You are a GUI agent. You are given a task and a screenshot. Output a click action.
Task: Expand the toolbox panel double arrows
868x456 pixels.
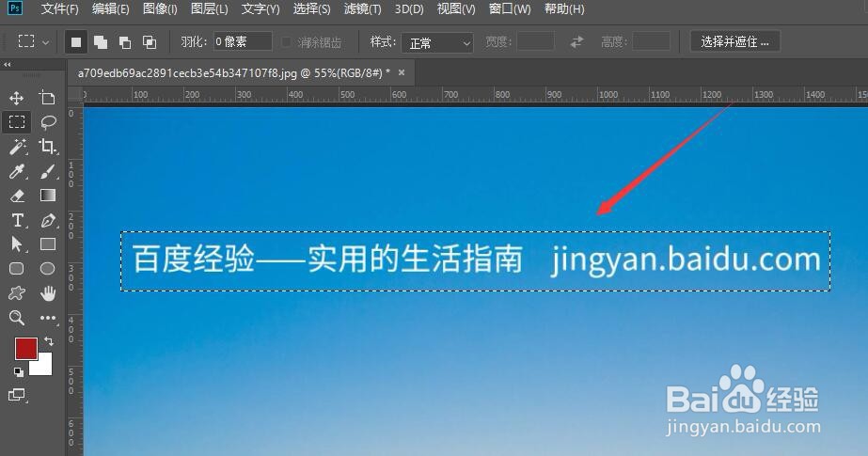click(8, 65)
